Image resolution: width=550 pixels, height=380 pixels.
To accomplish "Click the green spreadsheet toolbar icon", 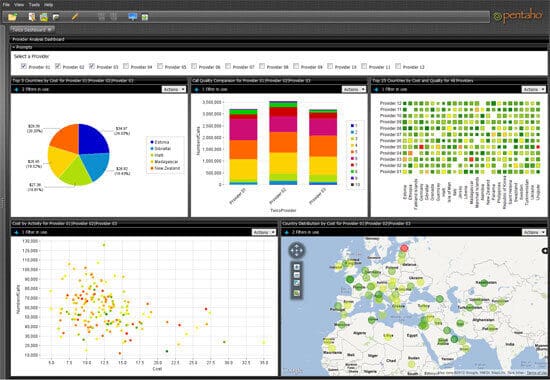I will [x=145, y=16].
